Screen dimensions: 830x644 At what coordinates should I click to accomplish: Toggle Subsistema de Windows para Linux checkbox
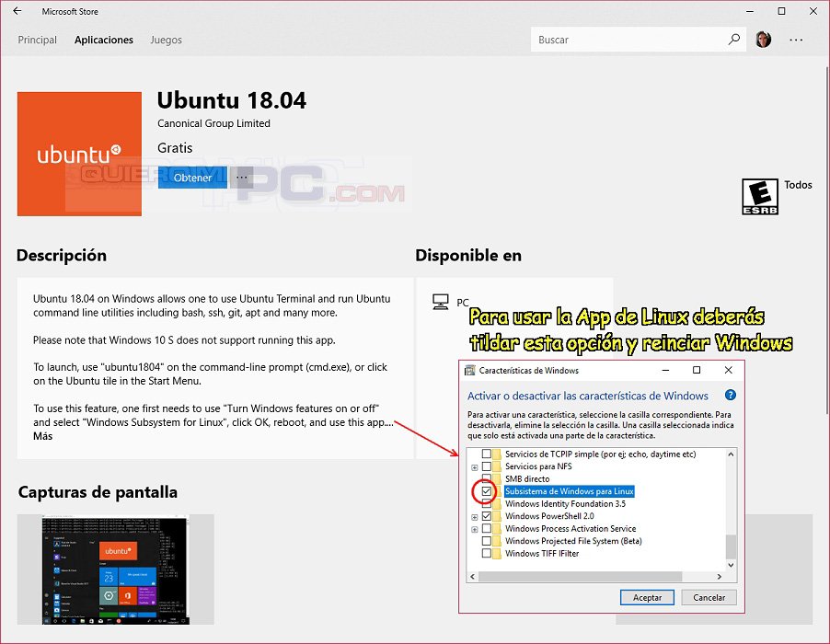[487, 491]
